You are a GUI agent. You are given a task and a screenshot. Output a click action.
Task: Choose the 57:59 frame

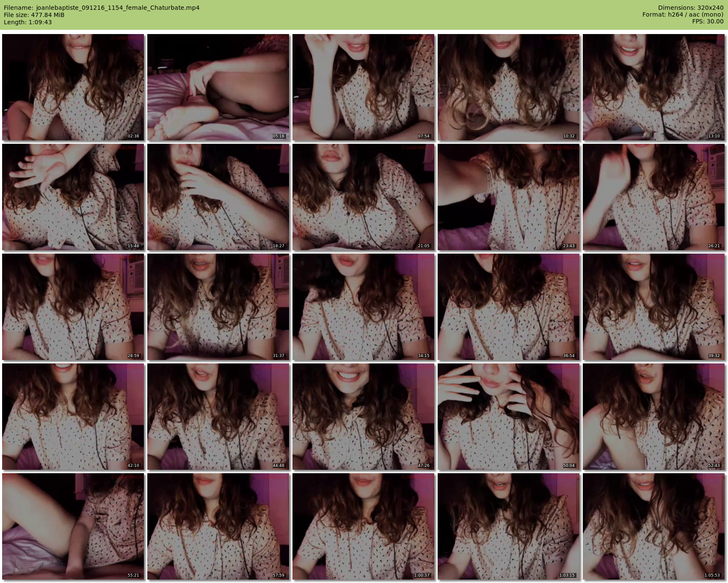(218, 526)
